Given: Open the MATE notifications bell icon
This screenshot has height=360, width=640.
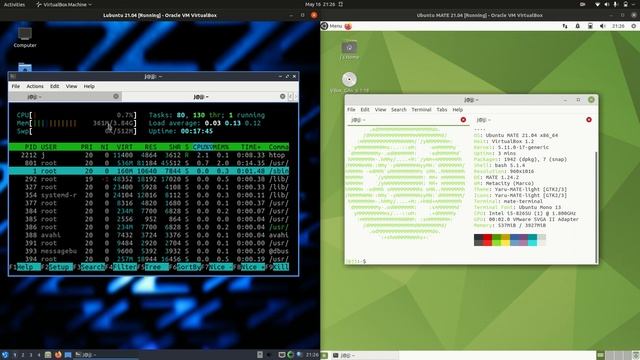Looking at the screenshot, I should tap(578, 26).
